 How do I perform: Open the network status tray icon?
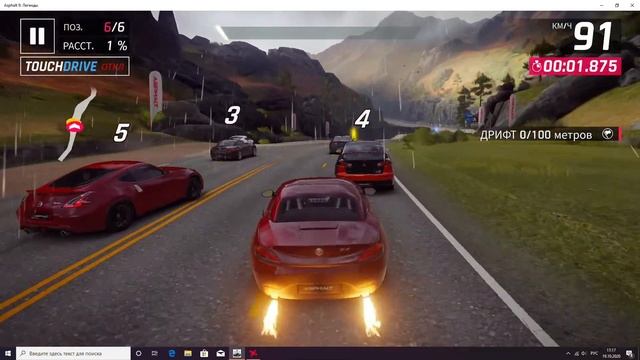577,353
